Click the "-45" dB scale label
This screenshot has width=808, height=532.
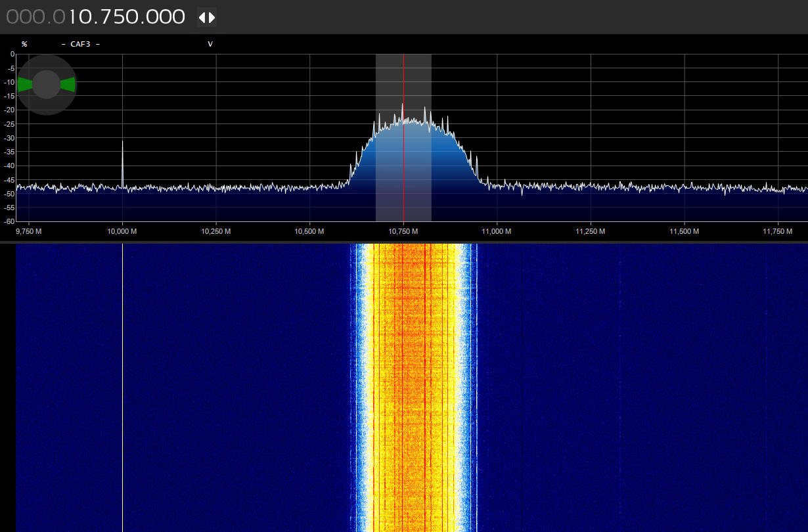(10, 179)
